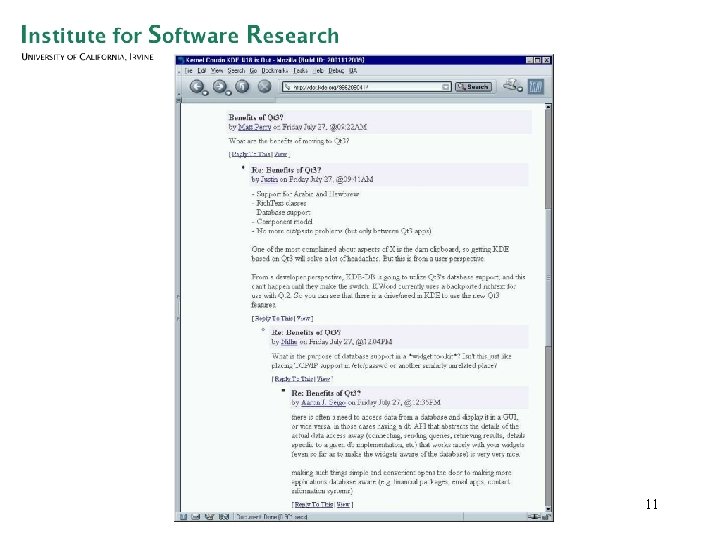Screen dimensions: 720x540
Task: Open the Print button dropdown arrow
Action: (520, 89)
